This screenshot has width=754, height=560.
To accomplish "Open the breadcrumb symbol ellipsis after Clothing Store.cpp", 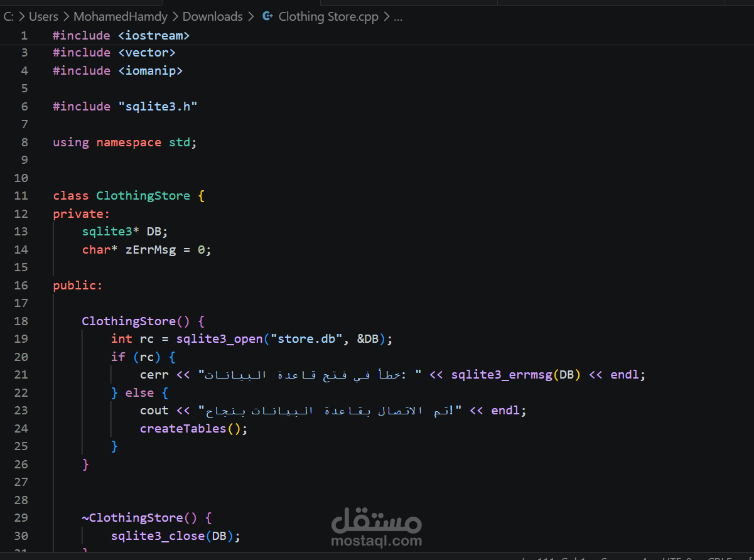I will click(x=398, y=17).
